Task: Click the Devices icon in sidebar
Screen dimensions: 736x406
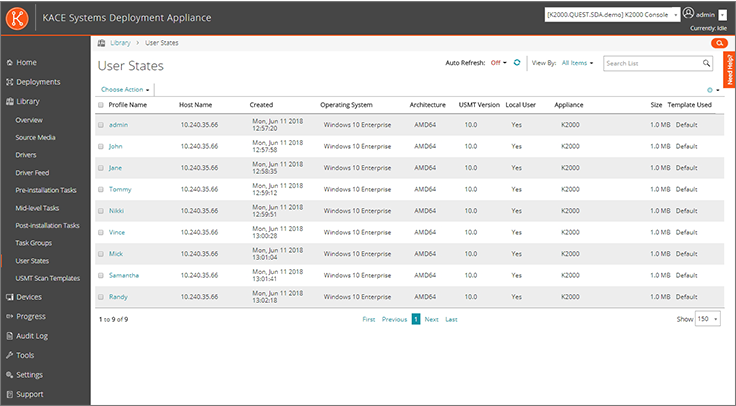Action: (9, 297)
